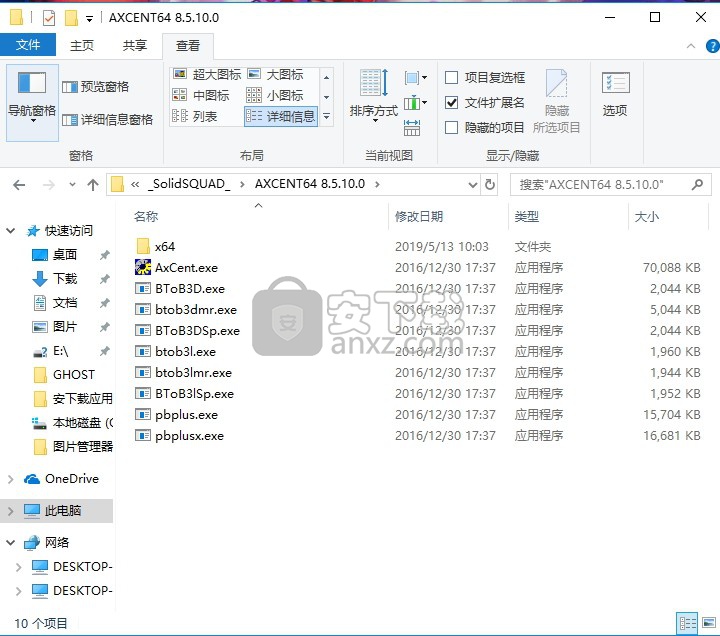The image size is (720, 636).
Task: Switch layout to List (列表)
Action: 194,116
